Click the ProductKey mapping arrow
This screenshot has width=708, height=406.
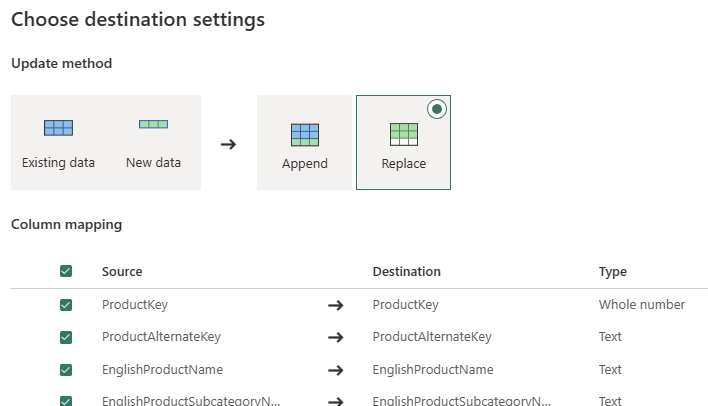pyautogui.click(x=336, y=305)
